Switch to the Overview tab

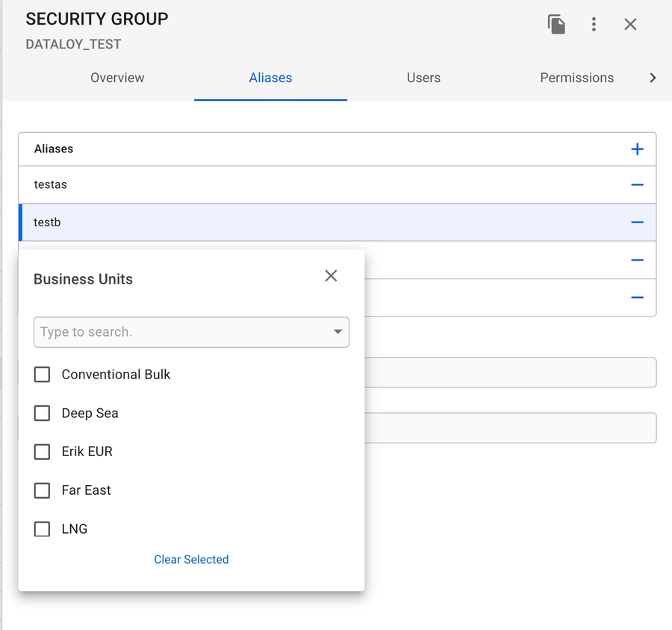coord(117,78)
